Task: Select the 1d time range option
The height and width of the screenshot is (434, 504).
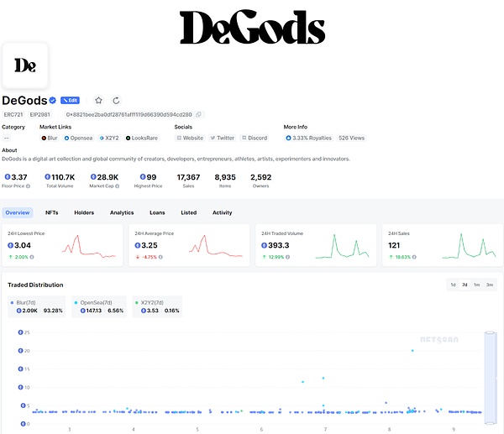Action: 453,285
